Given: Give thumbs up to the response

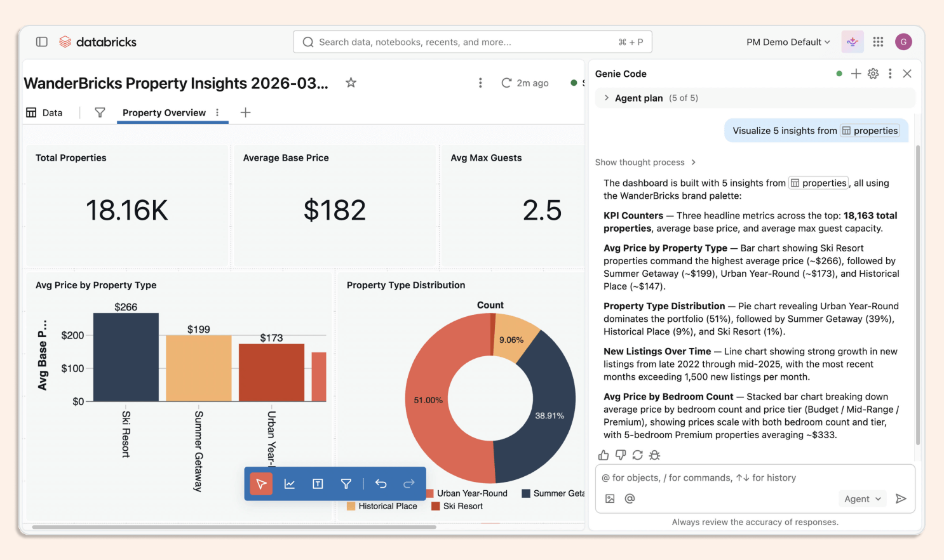Looking at the screenshot, I should click(603, 455).
